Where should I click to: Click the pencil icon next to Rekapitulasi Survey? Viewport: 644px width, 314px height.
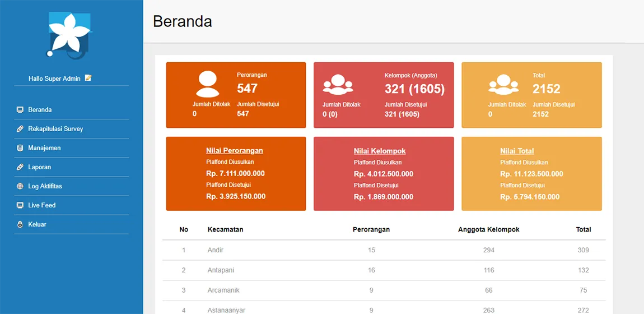tap(20, 128)
